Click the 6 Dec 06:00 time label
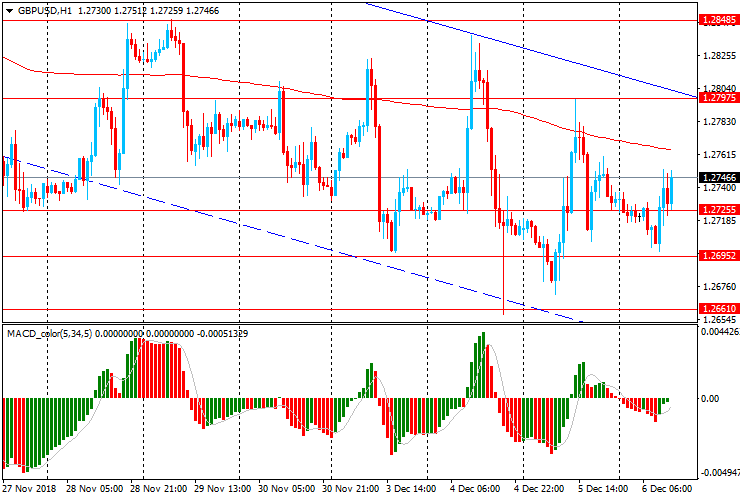Viewport: 740px width, 500px height. tap(670, 490)
